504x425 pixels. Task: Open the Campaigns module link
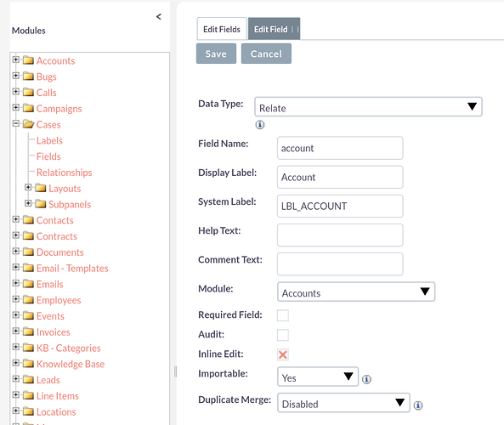(x=59, y=109)
